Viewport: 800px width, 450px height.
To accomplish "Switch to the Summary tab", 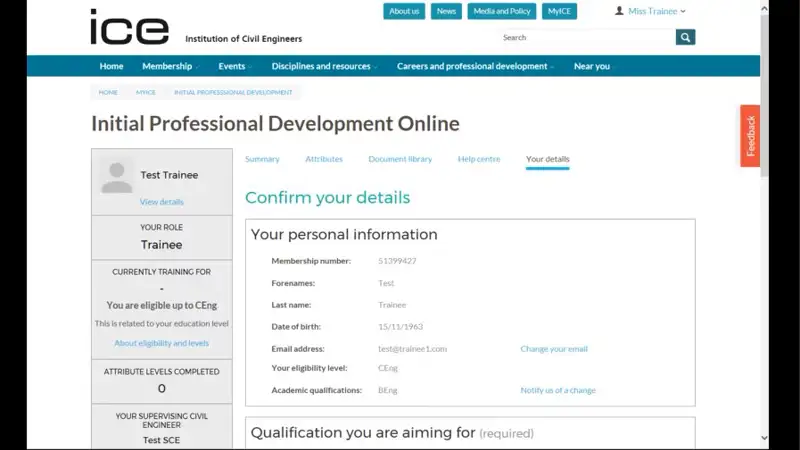I will click(262, 159).
